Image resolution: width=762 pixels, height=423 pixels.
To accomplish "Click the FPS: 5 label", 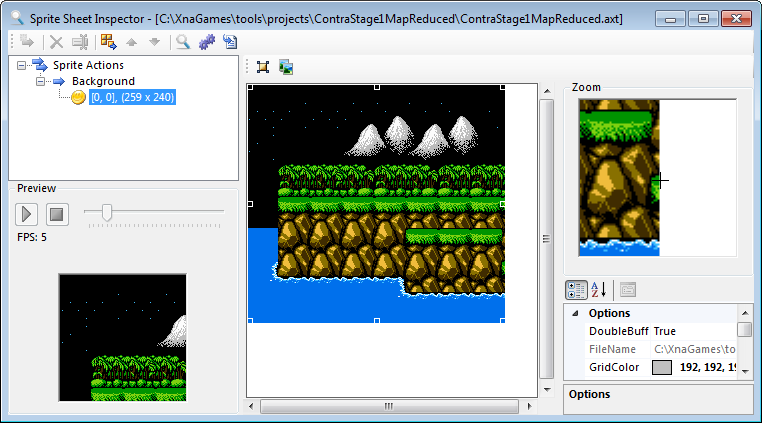I will click(x=32, y=237).
